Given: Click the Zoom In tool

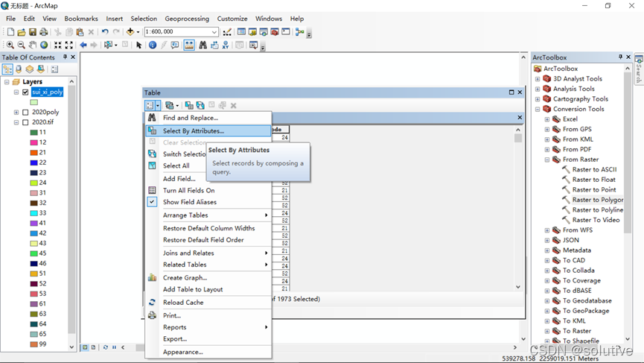Looking at the screenshot, I should 10,45.
